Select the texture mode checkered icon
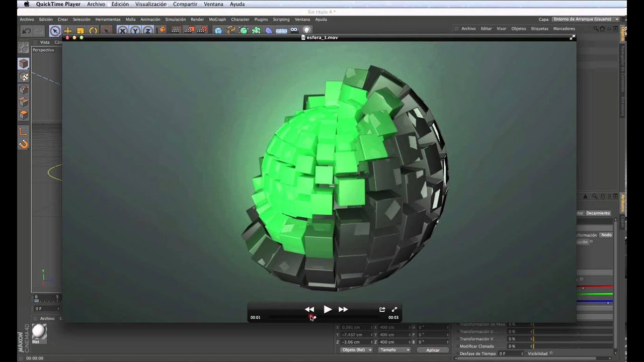 coord(24,76)
